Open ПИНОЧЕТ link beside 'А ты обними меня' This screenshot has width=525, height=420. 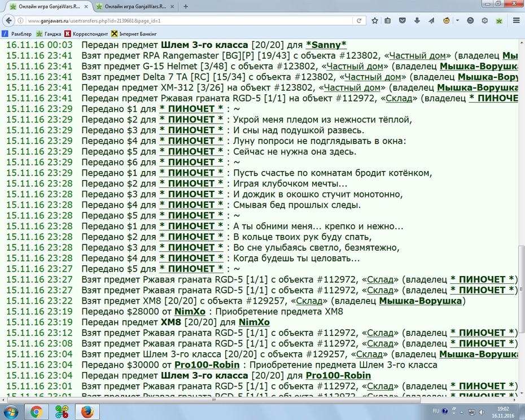point(191,226)
